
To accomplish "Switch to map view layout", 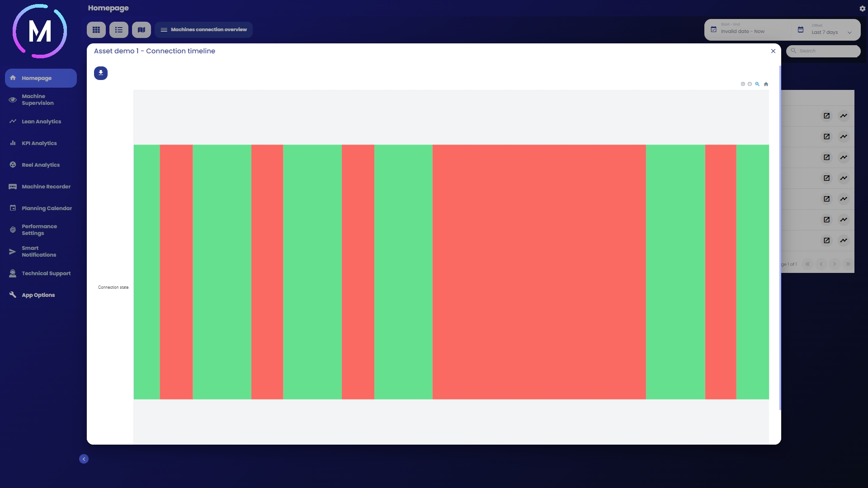I will (142, 30).
